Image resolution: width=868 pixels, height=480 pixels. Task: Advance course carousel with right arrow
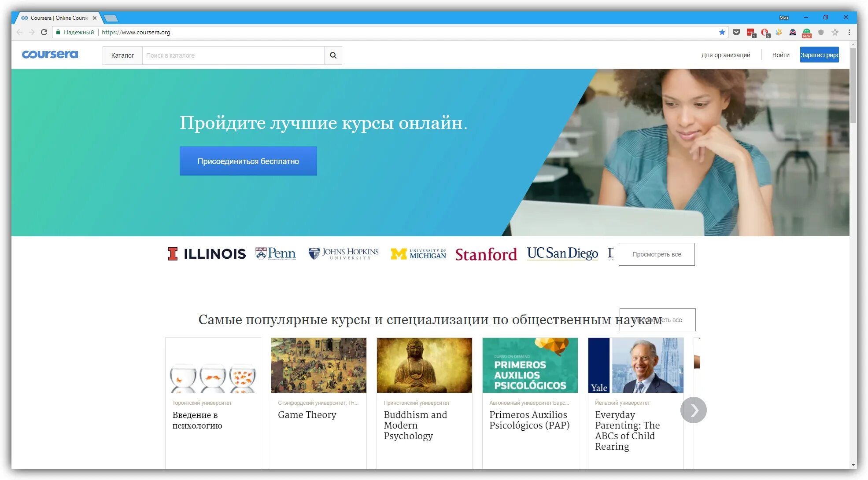click(694, 410)
